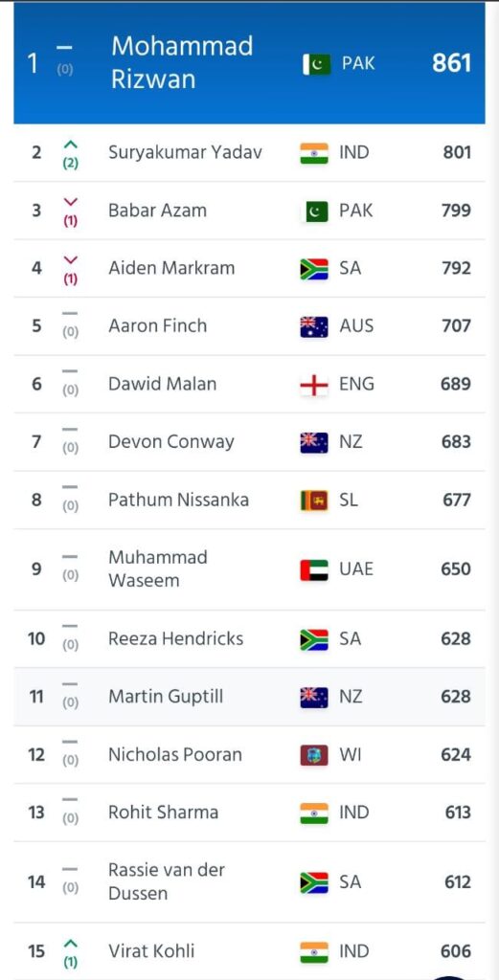Image resolution: width=499 pixels, height=980 pixels.
Task: Open Babar Azam's player name link
Action: (x=157, y=211)
